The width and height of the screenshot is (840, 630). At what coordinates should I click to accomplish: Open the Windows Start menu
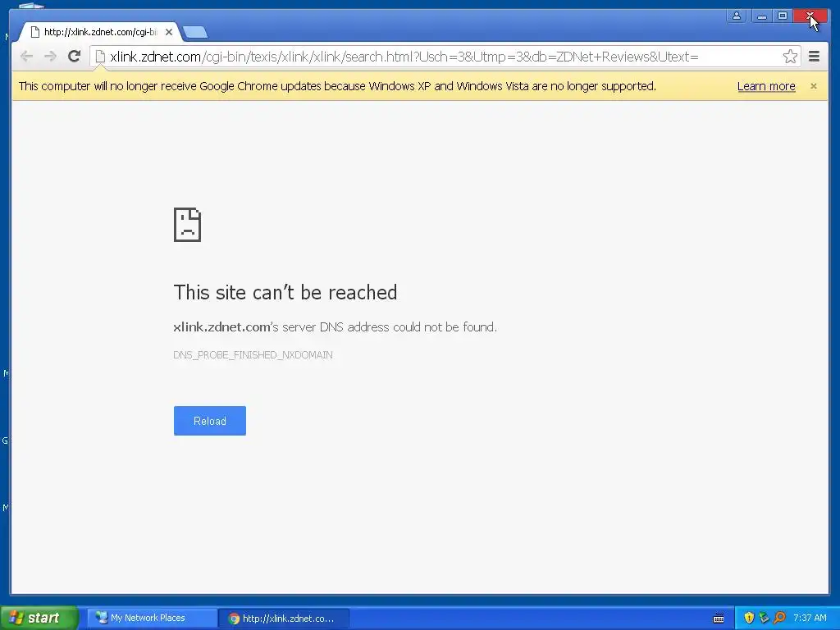39,619
